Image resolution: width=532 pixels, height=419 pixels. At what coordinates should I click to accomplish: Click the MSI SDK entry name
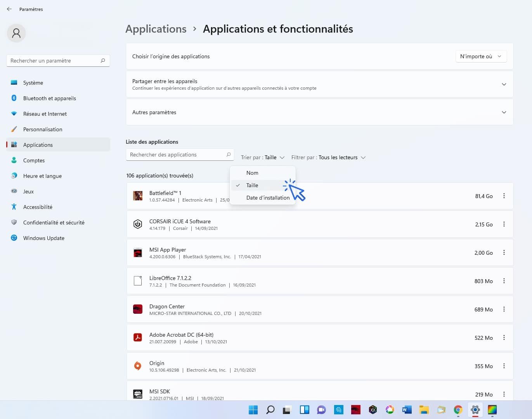click(x=159, y=391)
